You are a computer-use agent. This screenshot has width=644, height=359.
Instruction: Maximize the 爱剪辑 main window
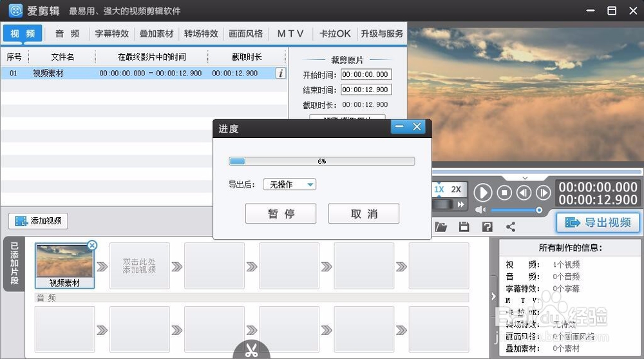[x=612, y=11]
